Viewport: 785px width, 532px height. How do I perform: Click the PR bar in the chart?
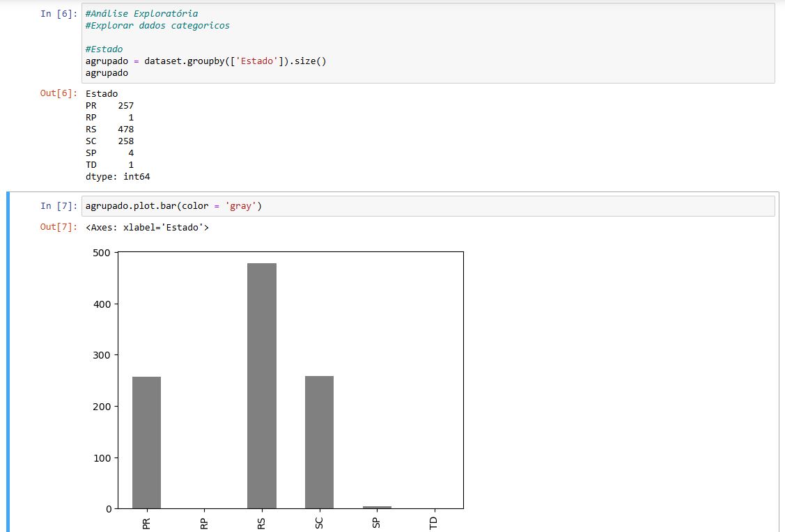(x=146, y=442)
